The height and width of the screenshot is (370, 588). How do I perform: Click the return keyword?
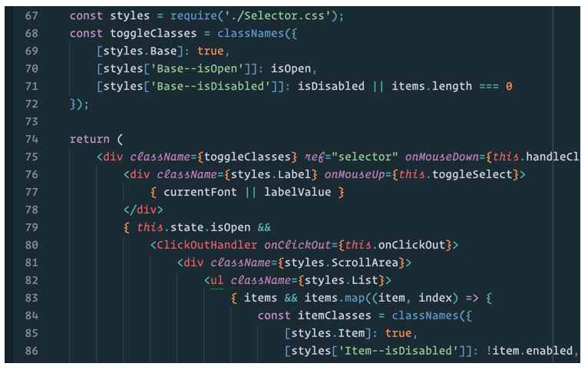(89, 139)
